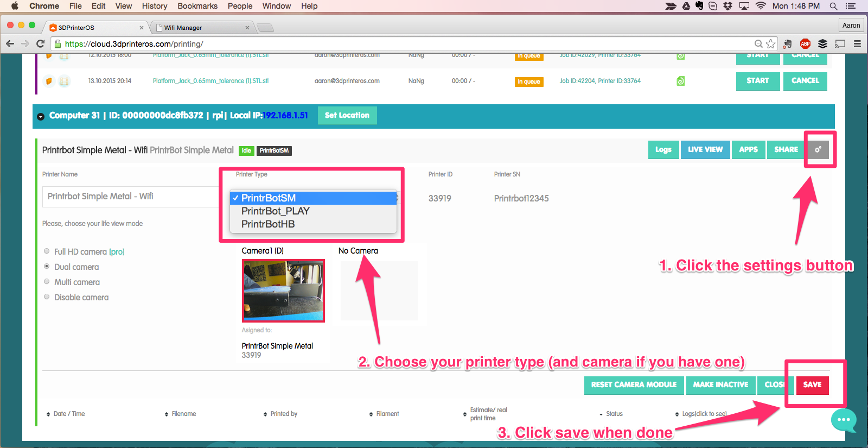Open the printer APPS
This screenshot has height=448, width=868.
[748, 150]
